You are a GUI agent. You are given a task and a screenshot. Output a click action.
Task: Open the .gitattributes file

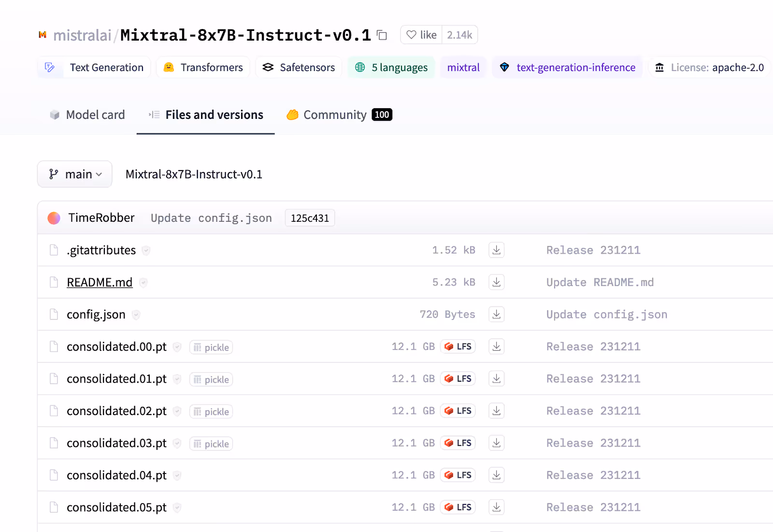[x=101, y=250]
